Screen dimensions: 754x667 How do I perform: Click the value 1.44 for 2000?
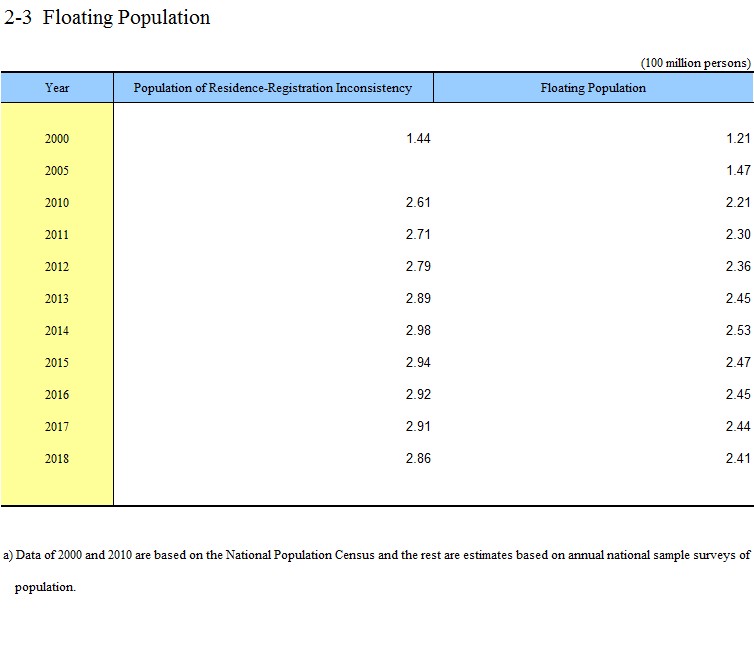418,138
